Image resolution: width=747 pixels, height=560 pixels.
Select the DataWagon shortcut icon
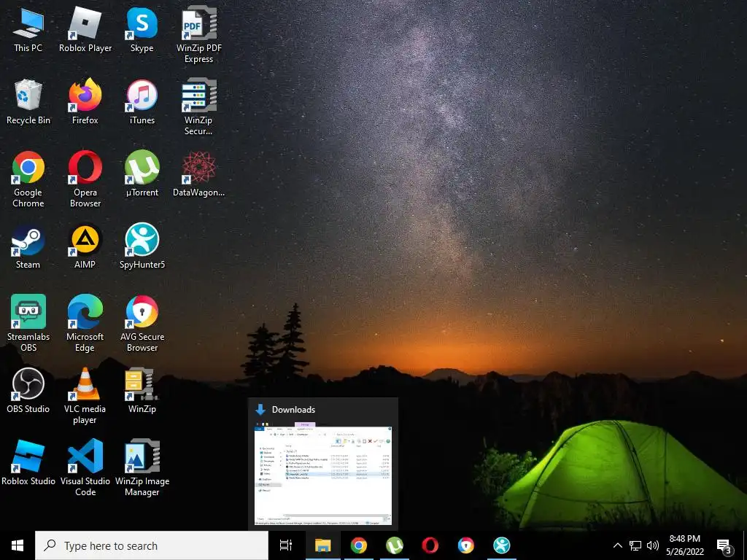(198, 174)
